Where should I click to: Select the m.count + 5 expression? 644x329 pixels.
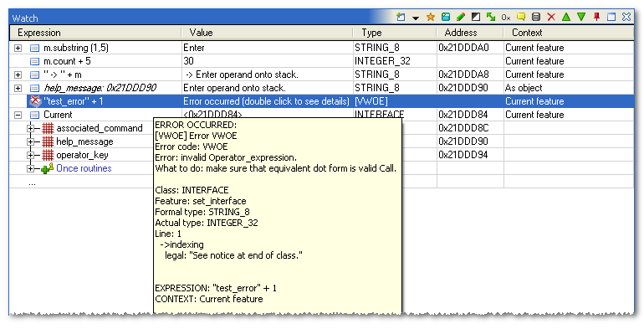click(68, 61)
